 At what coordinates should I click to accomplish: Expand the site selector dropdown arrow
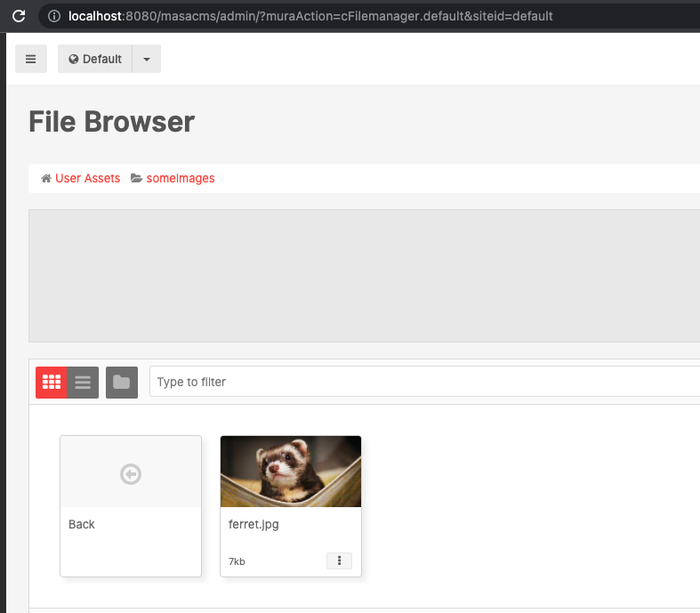point(147,59)
